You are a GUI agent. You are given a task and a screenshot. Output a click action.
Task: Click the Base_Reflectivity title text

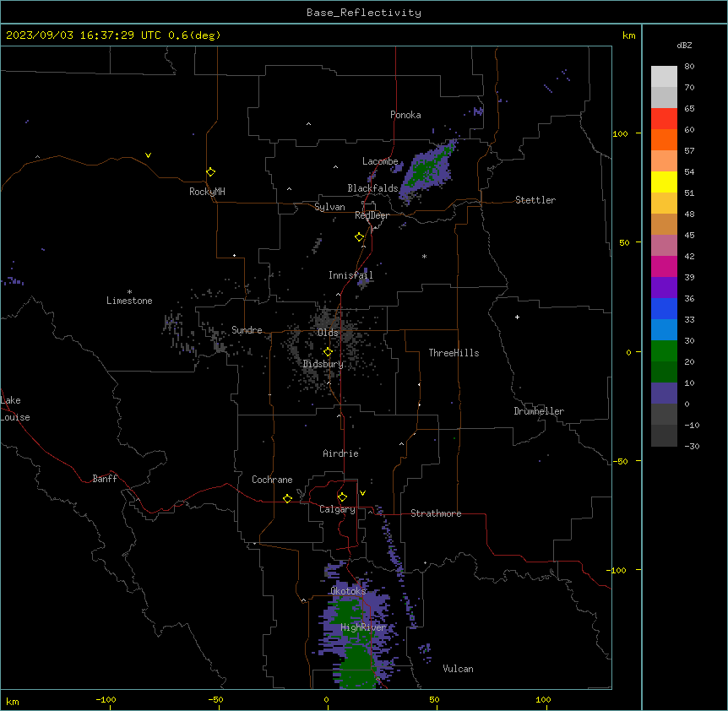tap(364, 13)
